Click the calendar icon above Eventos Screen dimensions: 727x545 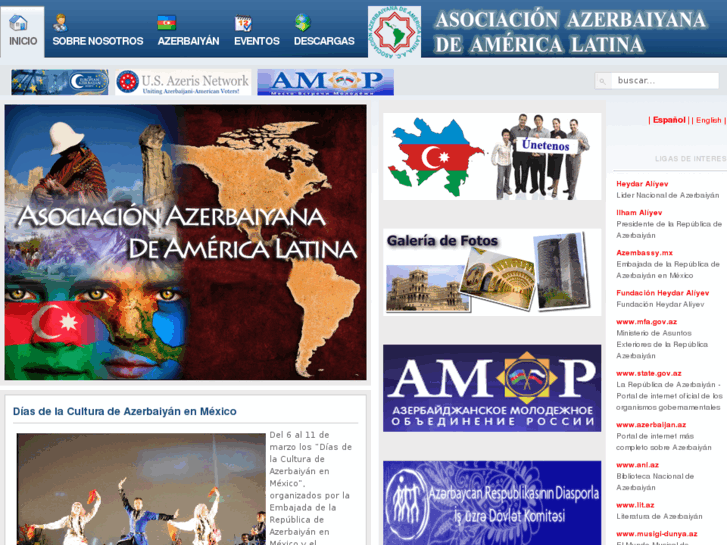tap(243, 23)
